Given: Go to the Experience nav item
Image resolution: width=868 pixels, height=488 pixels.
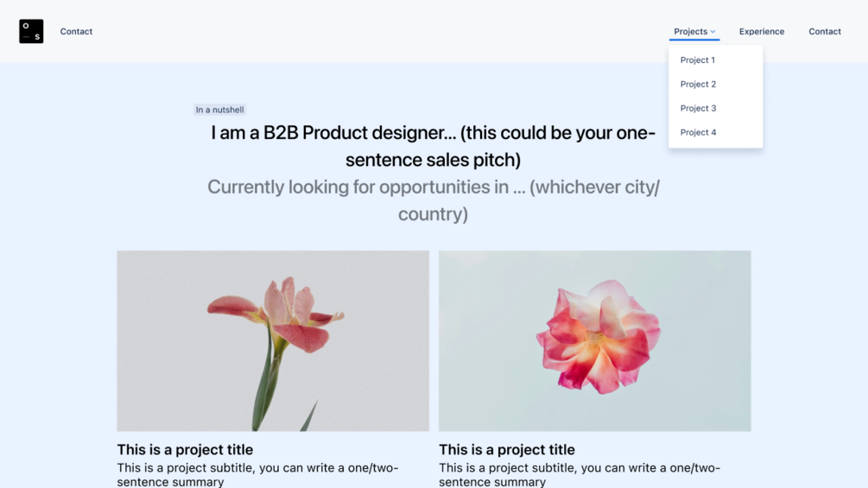Looking at the screenshot, I should click(761, 32).
